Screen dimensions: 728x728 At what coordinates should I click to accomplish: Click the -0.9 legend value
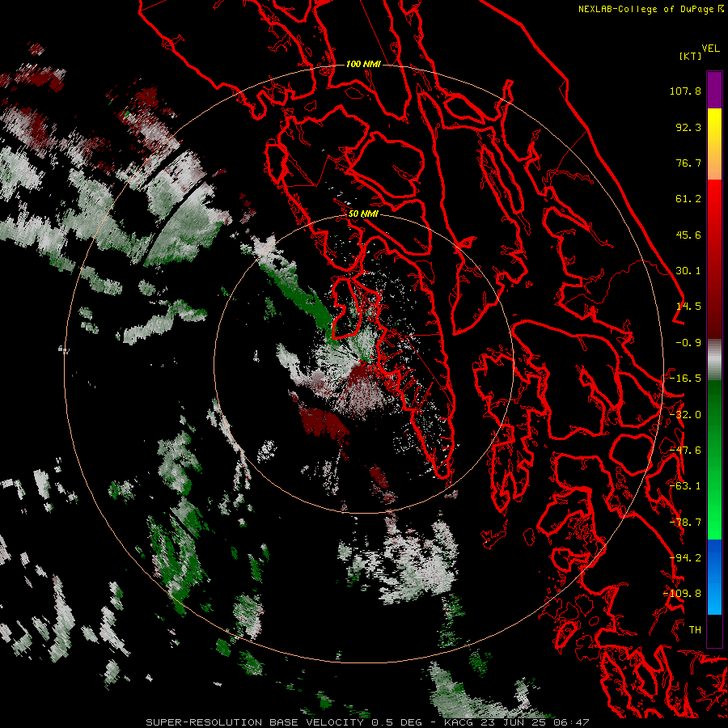[688, 343]
